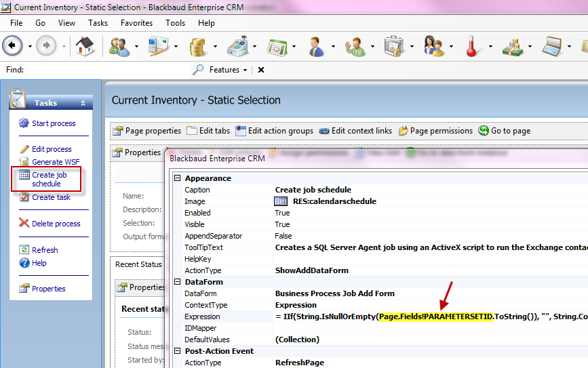Click Edit tabs toolbar button
Image resolution: width=588 pixels, height=368 pixels.
point(208,131)
